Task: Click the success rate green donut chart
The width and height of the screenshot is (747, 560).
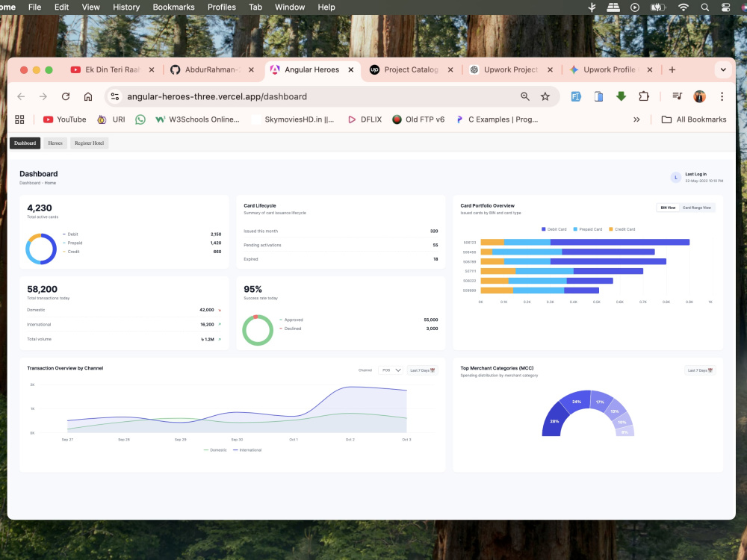Action: tap(258, 330)
